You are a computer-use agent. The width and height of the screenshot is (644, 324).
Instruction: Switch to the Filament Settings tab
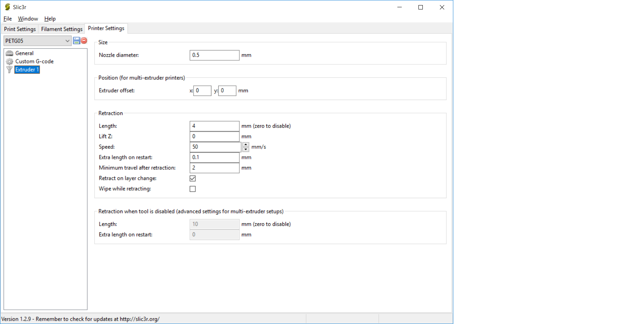[x=62, y=29]
